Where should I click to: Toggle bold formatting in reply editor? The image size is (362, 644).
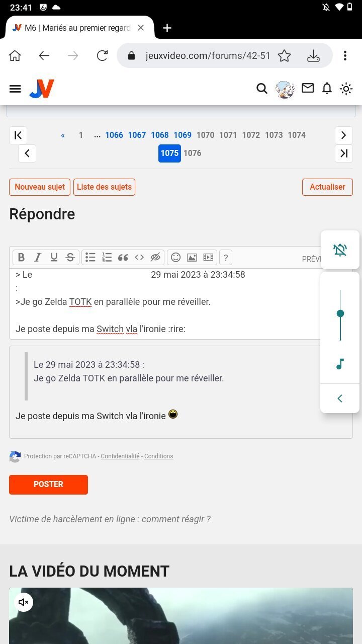(x=21, y=258)
